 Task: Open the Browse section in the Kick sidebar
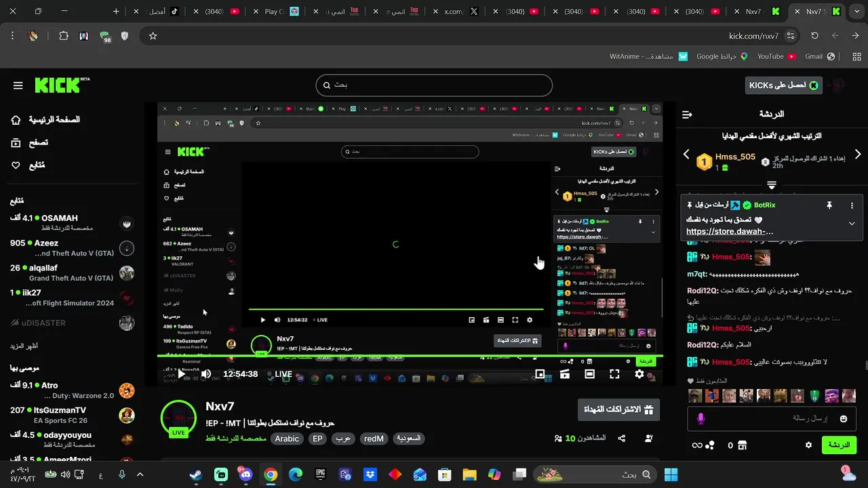[29, 142]
